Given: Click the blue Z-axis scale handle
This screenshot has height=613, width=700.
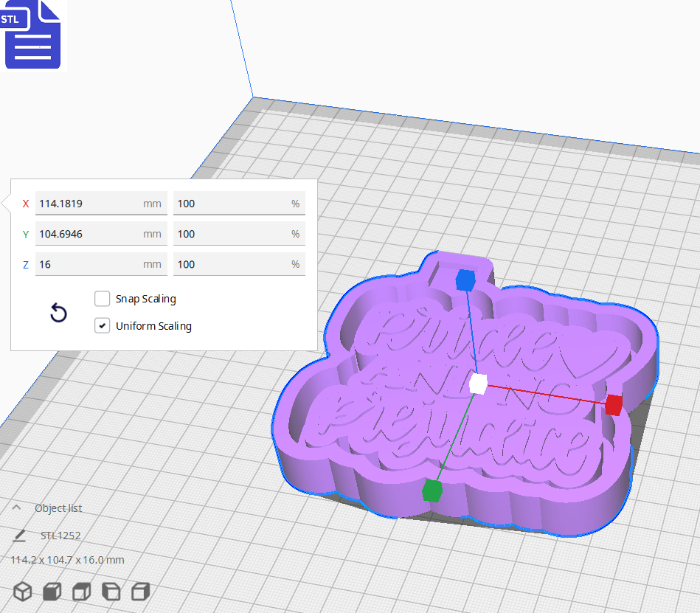Looking at the screenshot, I should pos(466,279).
